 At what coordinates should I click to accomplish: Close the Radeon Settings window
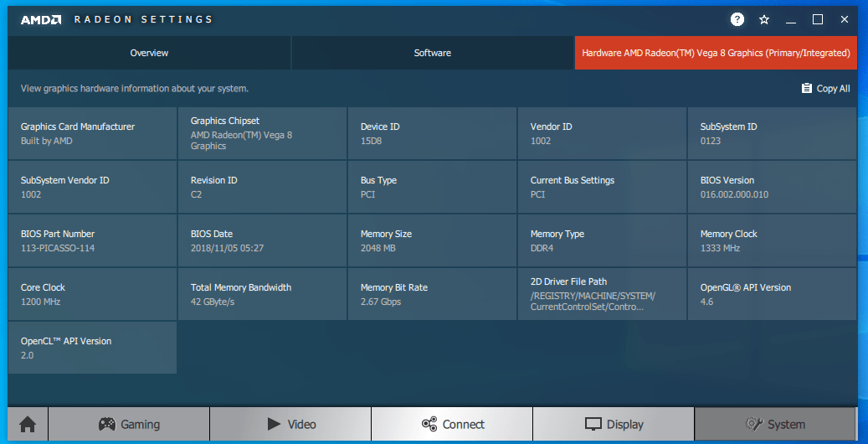point(845,19)
